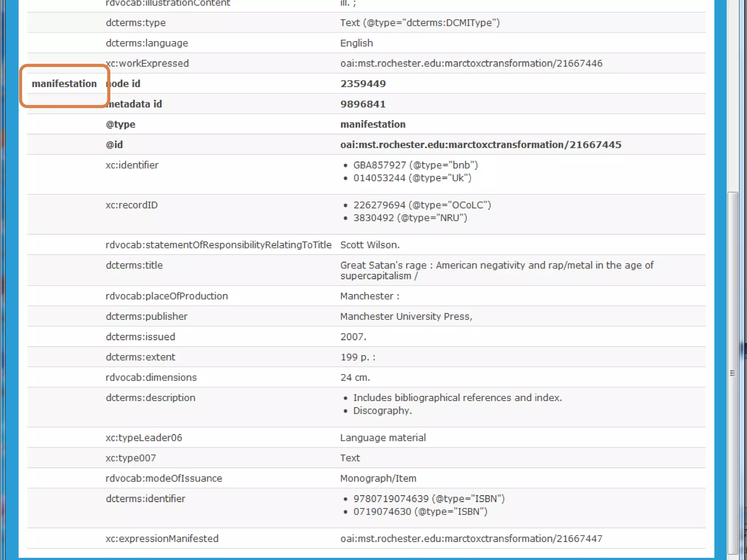Click the dcterms:language English value

356,43
